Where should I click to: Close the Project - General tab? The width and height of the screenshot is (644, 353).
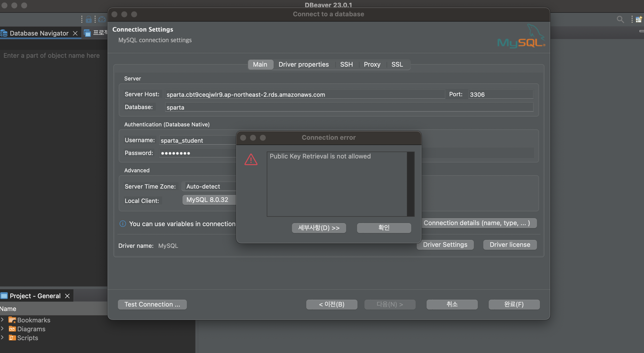(x=67, y=296)
